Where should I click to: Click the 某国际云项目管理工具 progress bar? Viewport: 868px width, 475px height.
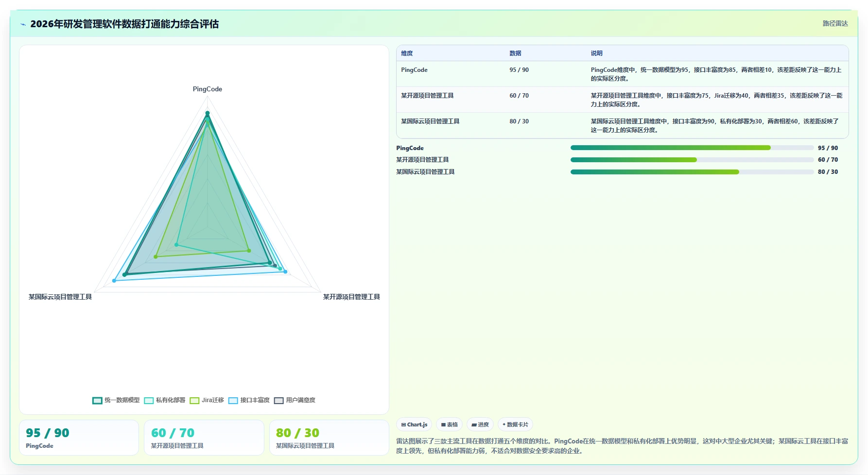click(692, 172)
